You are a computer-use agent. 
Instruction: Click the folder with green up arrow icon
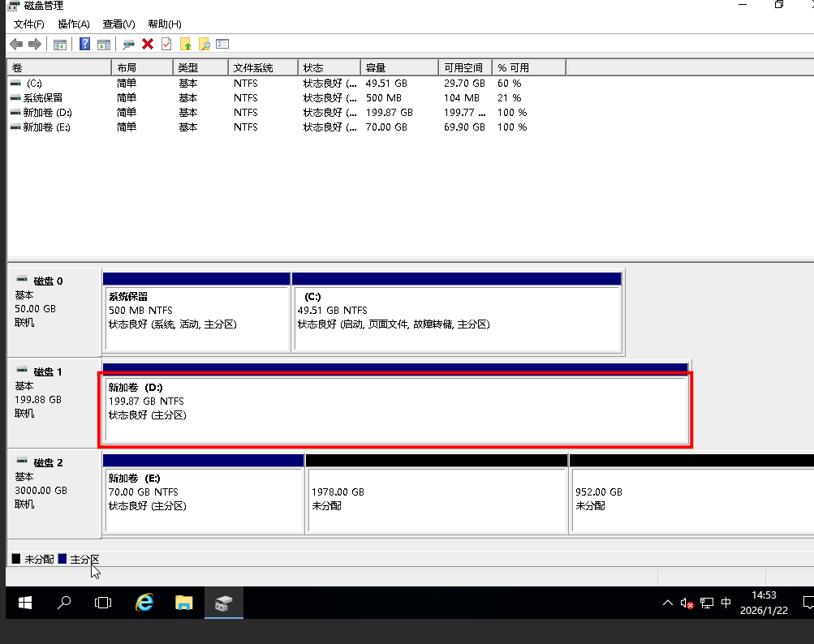click(185, 44)
